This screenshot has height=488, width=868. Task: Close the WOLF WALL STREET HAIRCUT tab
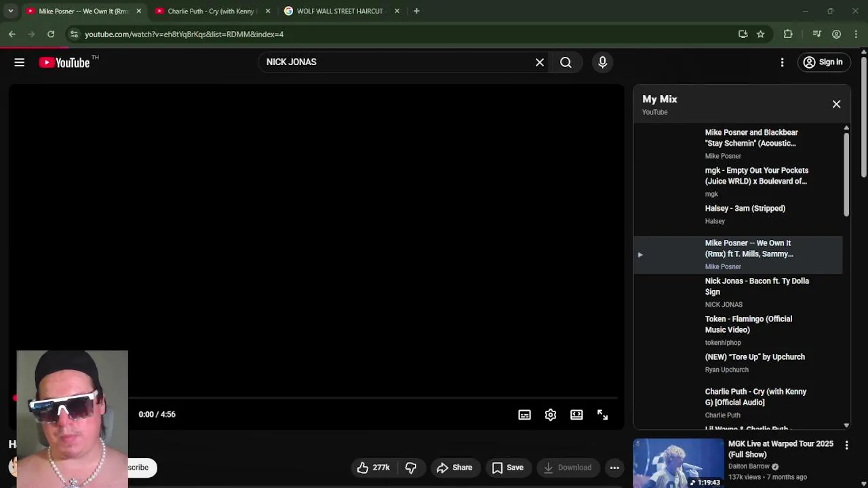(x=397, y=11)
